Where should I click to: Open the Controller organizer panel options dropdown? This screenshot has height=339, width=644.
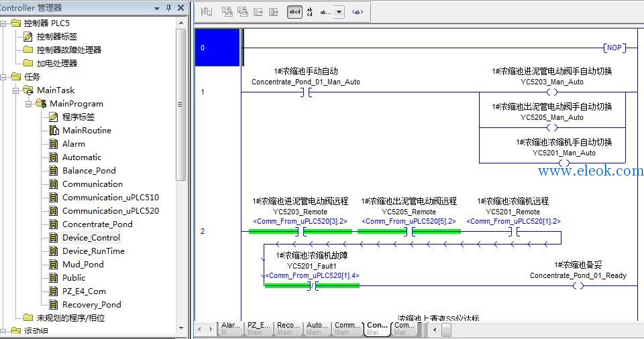(157, 8)
